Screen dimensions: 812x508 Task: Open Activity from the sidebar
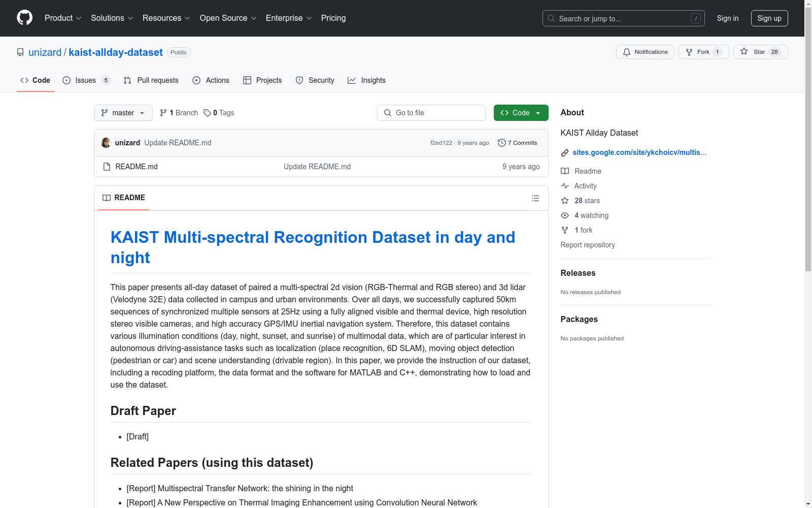pyautogui.click(x=585, y=186)
